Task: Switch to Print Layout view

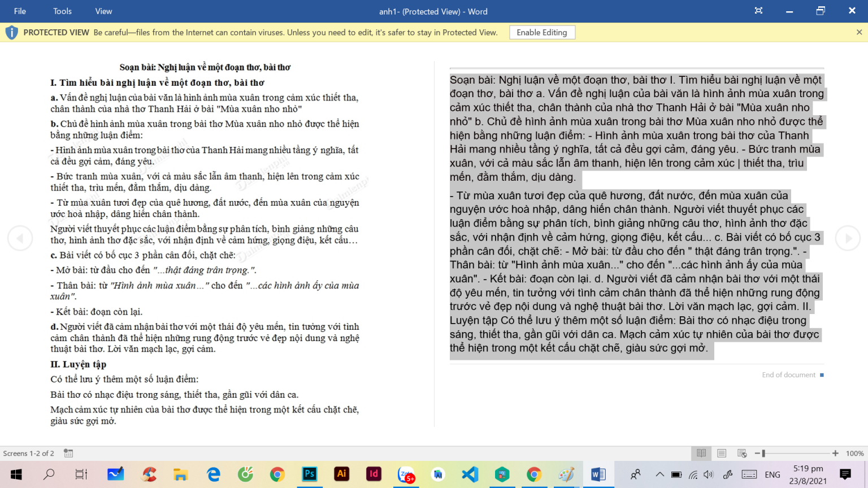Action: 722,453
